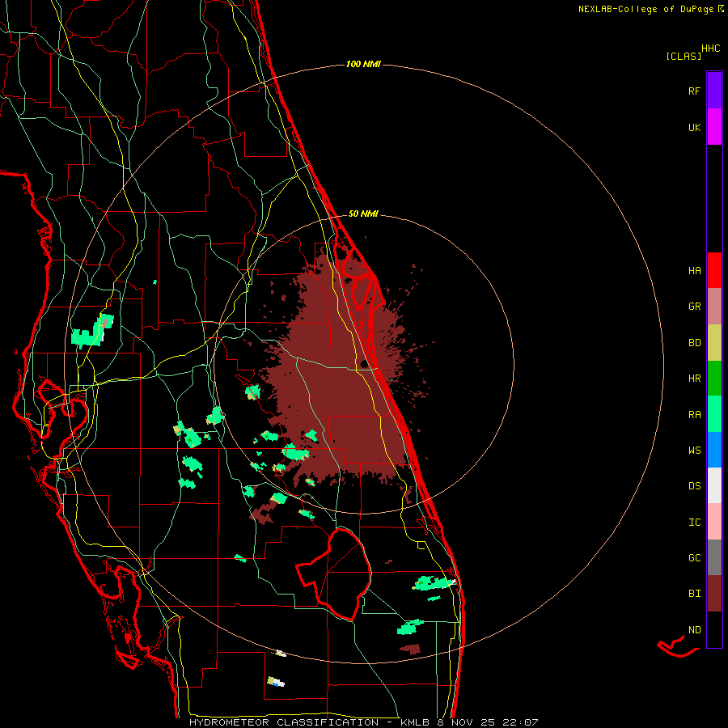Click the 50 NMI range ring label
The height and width of the screenshot is (728, 728).
[x=363, y=214]
